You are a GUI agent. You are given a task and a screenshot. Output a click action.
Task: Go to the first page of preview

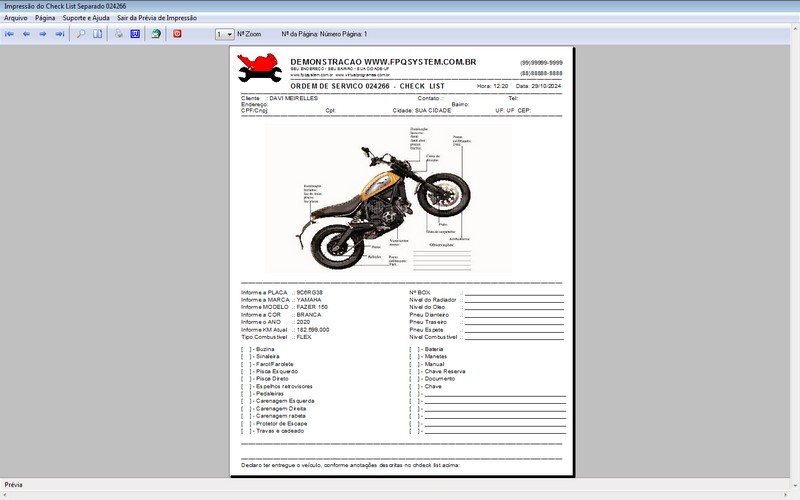click(x=10, y=34)
